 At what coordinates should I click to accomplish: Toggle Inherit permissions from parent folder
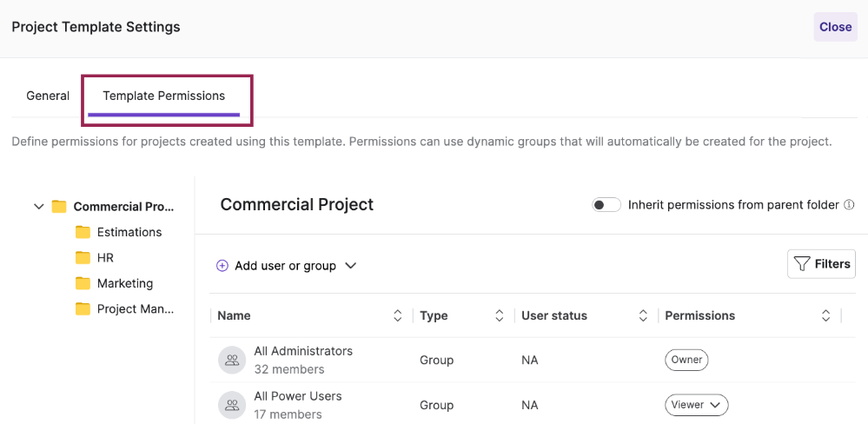click(x=606, y=205)
